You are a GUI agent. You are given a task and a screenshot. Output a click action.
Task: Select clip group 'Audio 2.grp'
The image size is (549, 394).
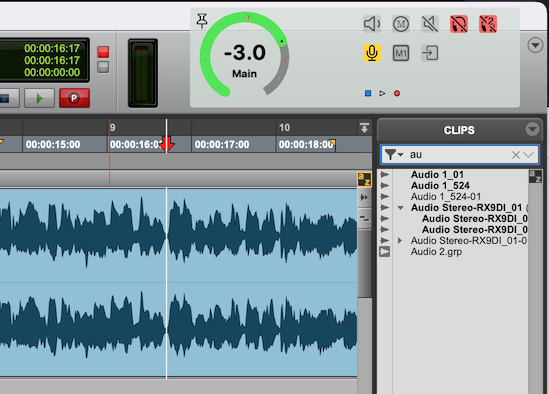pos(436,251)
